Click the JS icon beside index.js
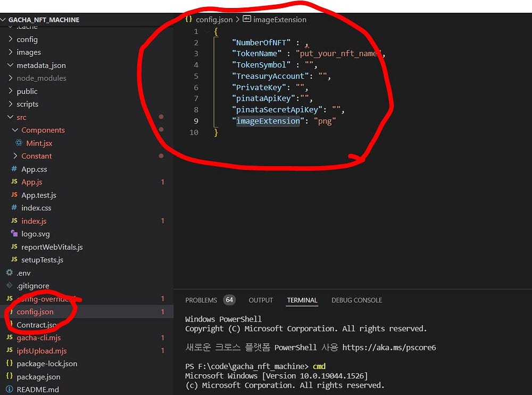The image size is (532, 395). (x=14, y=221)
